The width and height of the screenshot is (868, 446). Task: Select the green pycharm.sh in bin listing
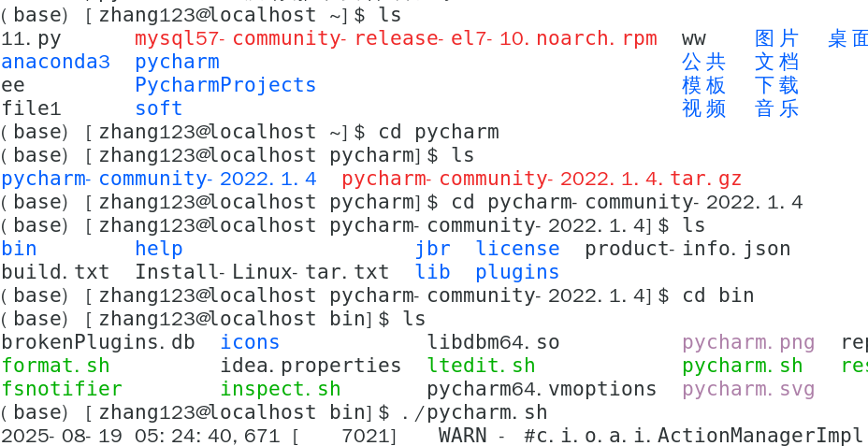coord(743,366)
